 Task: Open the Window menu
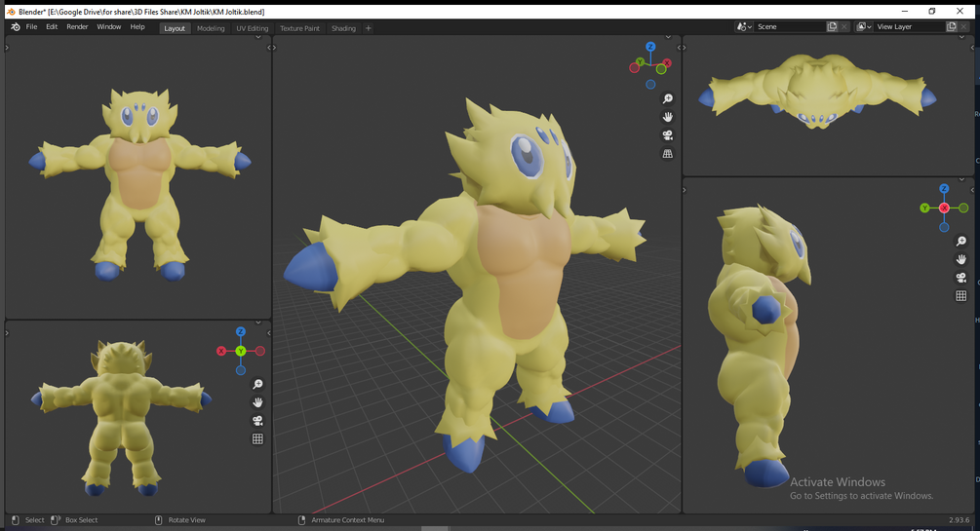click(109, 27)
